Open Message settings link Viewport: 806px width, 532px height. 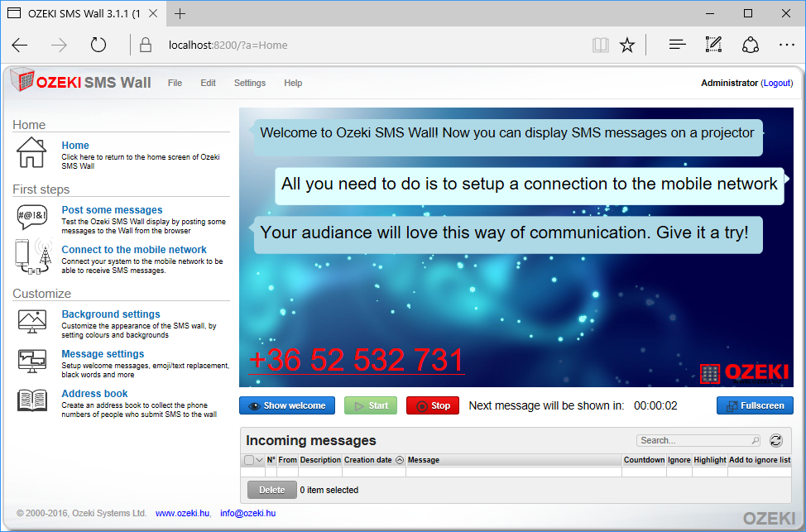tap(103, 353)
